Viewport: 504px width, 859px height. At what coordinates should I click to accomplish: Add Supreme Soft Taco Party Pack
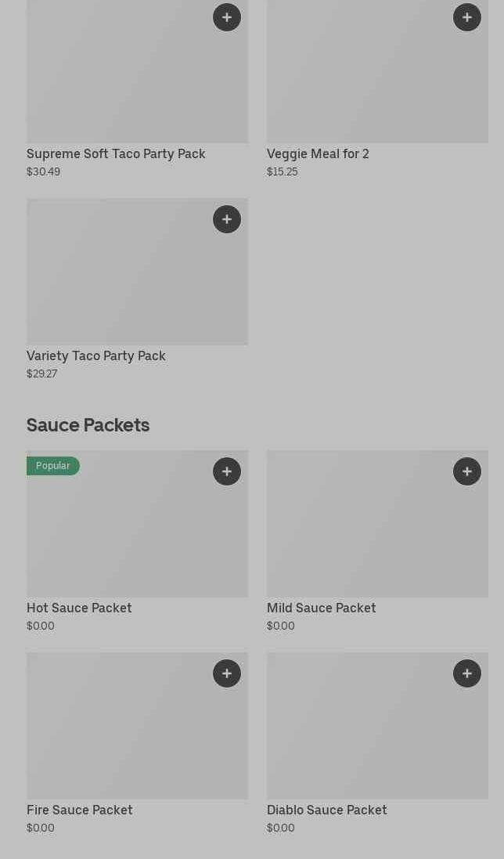pos(227,17)
